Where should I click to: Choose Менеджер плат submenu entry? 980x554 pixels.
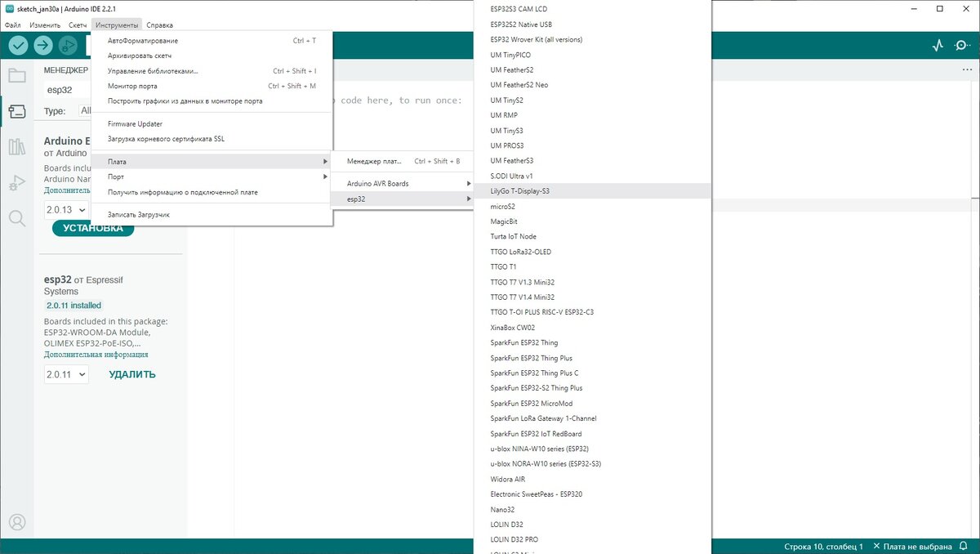tap(402, 162)
